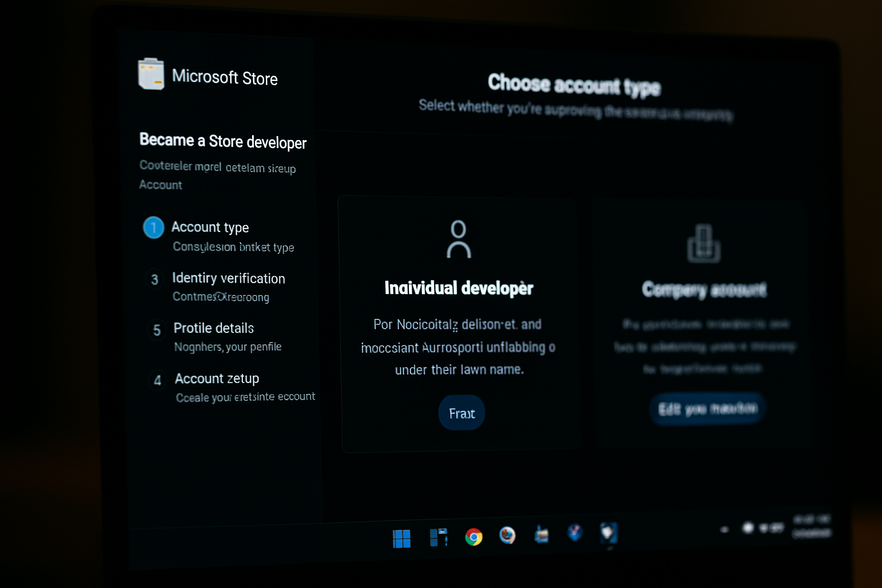The image size is (882, 588).
Task: Open the system tray clock
Action: pyautogui.click(x=811, y=526)
